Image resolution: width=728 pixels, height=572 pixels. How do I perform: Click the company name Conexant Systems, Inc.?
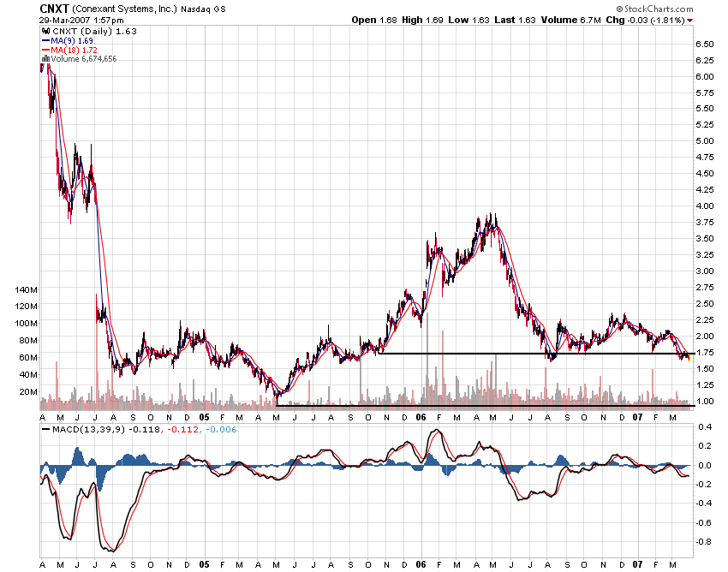click(x=124, y=9)
